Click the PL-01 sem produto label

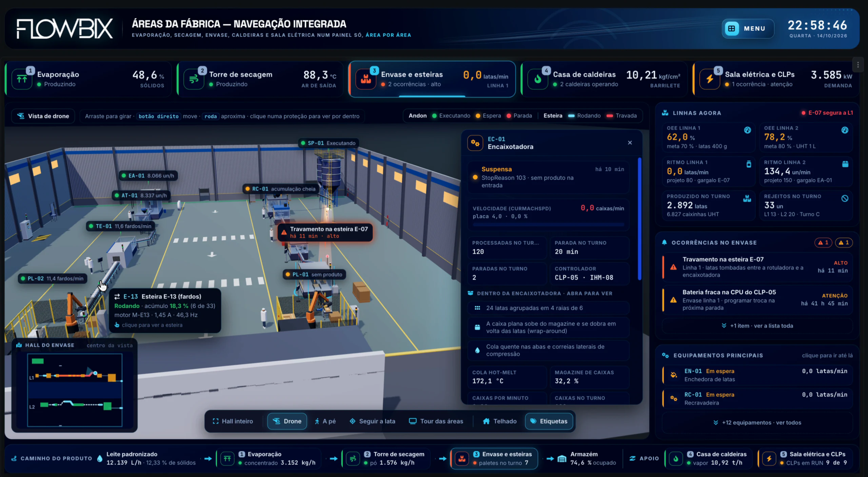click(x=314, y=274)
